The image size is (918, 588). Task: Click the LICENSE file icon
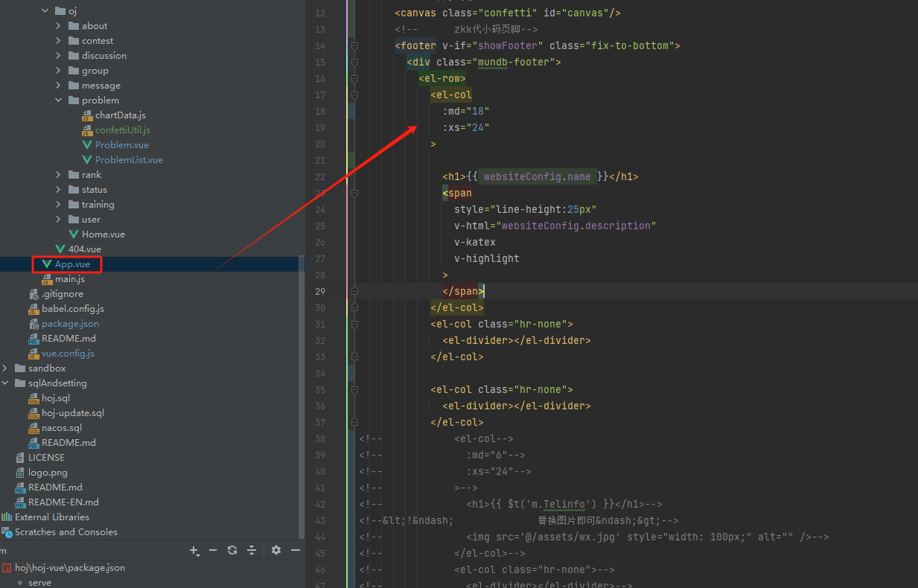click(20, 458)
